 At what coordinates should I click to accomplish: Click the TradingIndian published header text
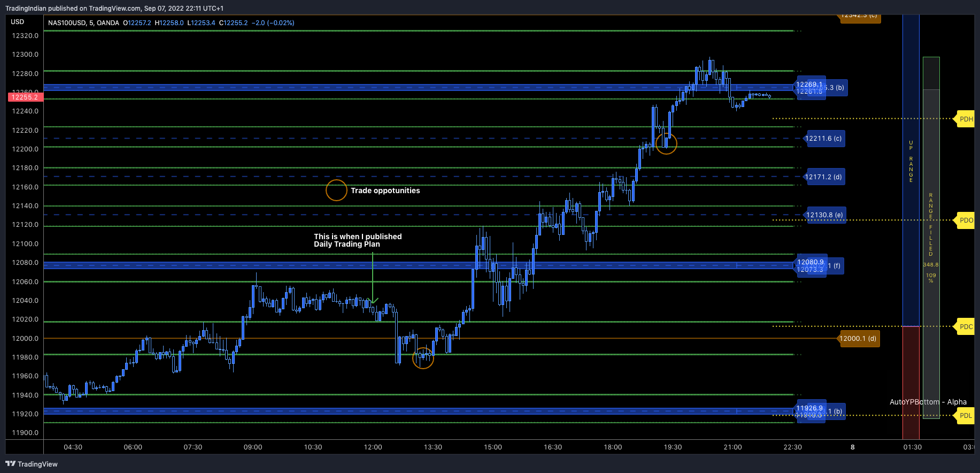[x=114, y=8]
